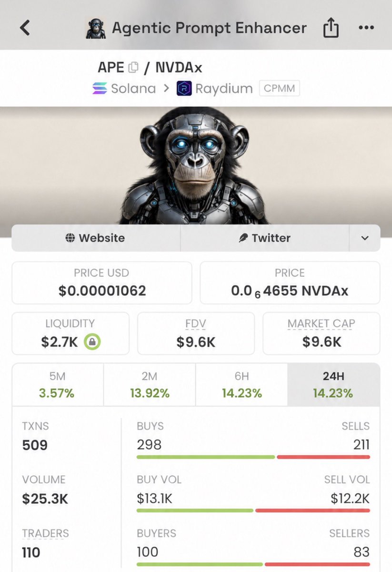Tap the Solana logo icon
The height and width of the screenshot is (572, 392).
tap(100, 89)
